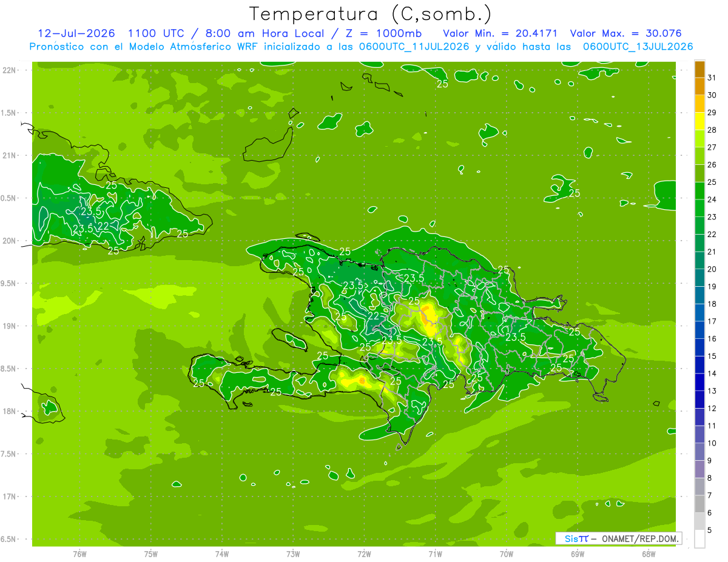Click the legend value '26'
728x562 pixels.
(x=712, y=164)
